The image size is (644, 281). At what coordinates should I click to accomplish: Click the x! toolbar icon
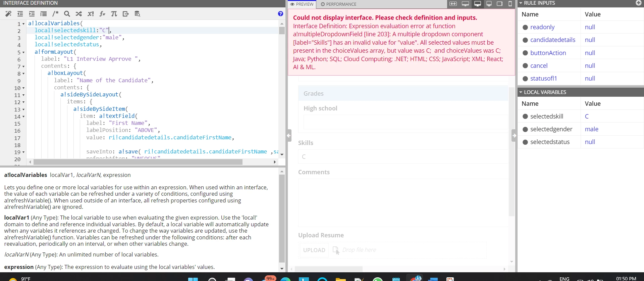[91, 14]
